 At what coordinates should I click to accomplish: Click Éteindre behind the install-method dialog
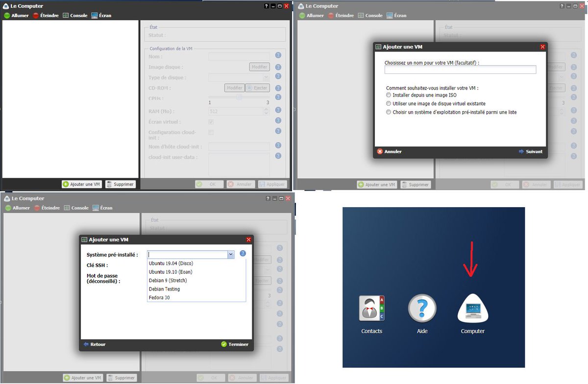(341, 15)
